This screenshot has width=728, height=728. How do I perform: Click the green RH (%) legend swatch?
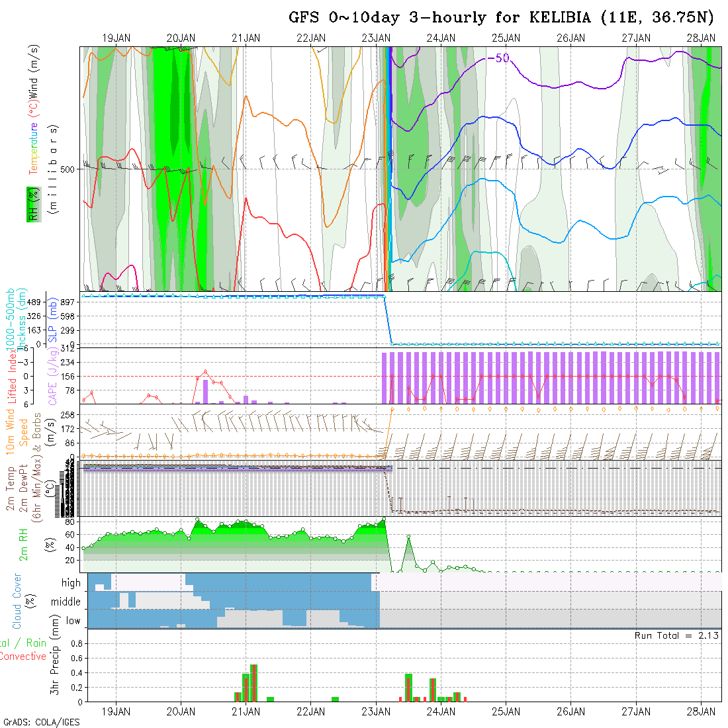[x=31, y=205]
